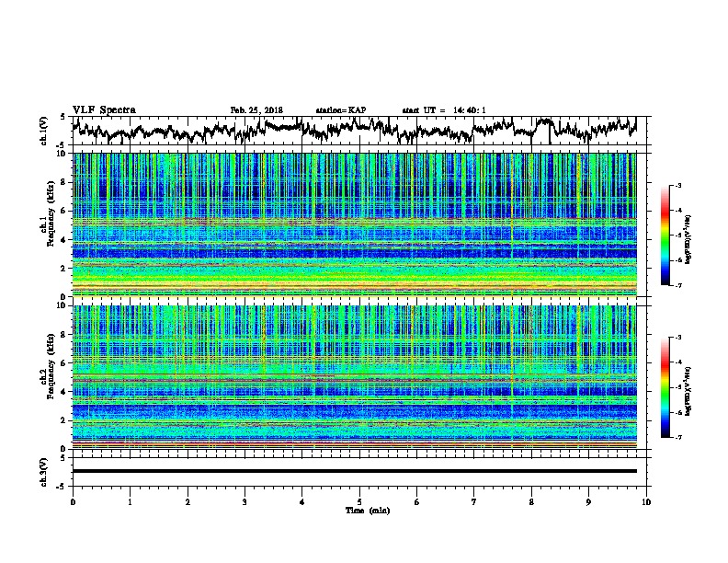This screenshot has width=728, height=563.
Task: Click the "ch.1(V)" axis label
Action: coord(43,131)
